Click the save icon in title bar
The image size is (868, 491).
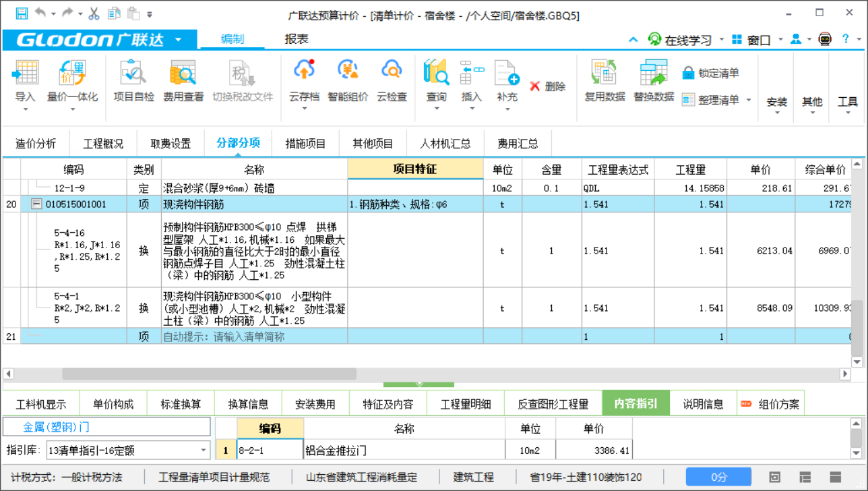click(22, 13)
